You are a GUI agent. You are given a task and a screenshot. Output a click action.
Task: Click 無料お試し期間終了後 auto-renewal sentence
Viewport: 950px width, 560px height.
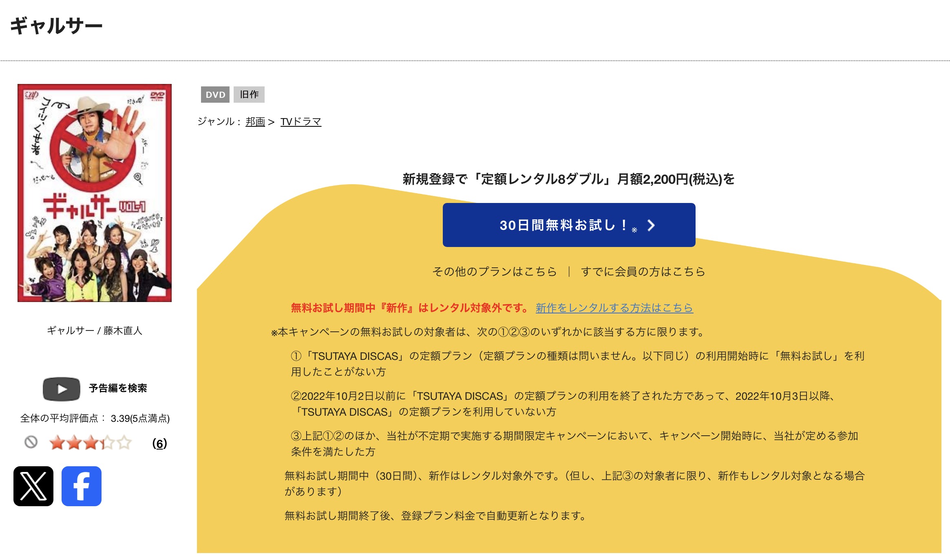tap(435, 516)
